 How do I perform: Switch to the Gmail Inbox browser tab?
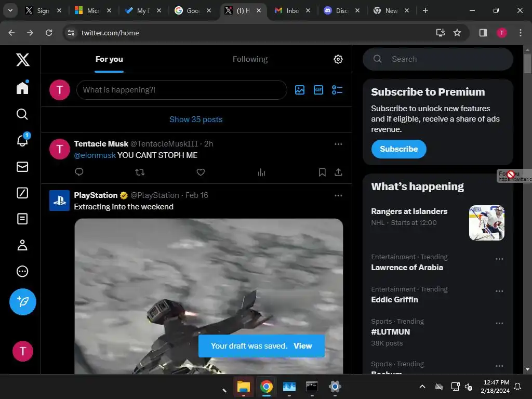tap(291, 10)
